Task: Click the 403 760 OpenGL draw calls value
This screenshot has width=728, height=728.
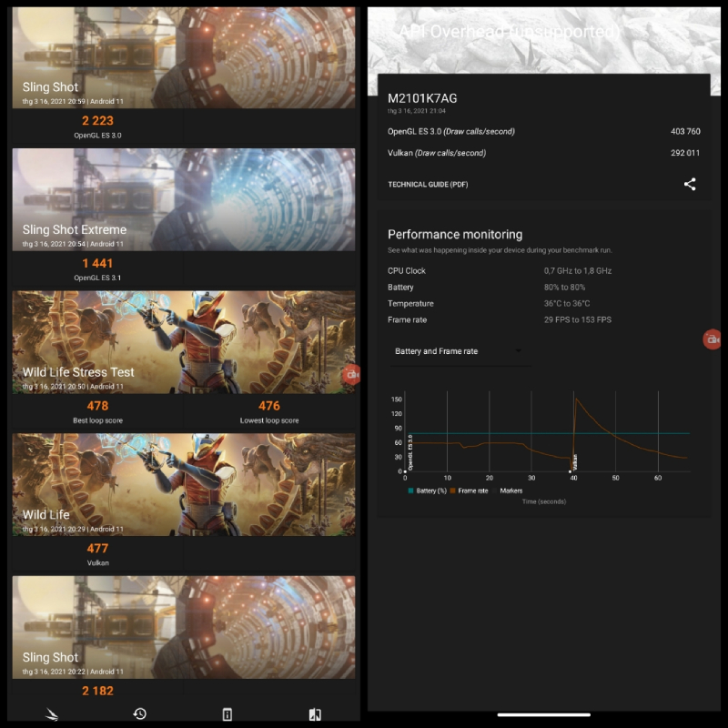Action: point(685,131)
